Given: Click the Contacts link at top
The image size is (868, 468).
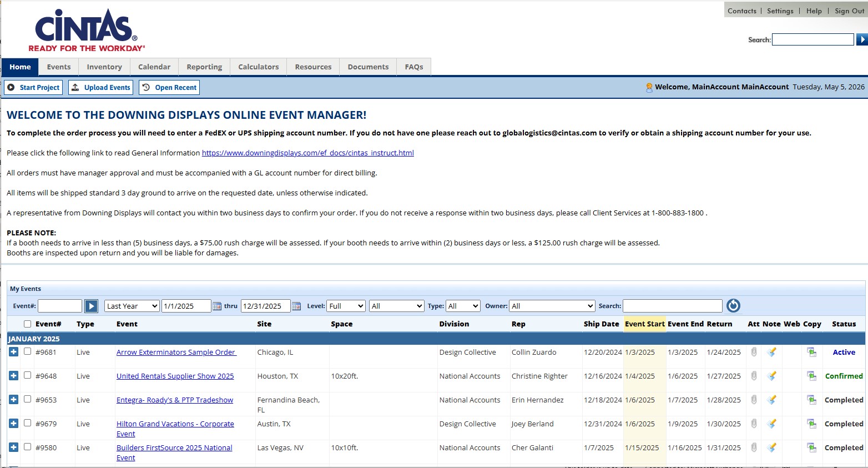Looking at the screenshot, I should coord(742,11).
